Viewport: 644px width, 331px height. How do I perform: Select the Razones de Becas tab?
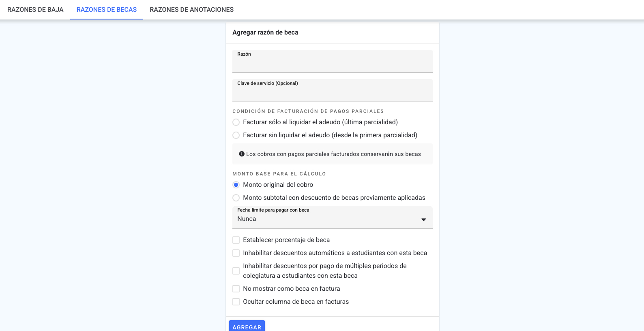[107, 10]
